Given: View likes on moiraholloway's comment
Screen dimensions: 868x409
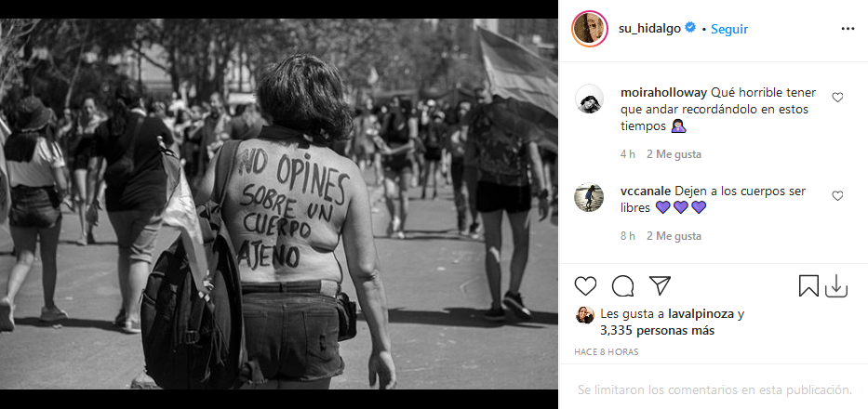Looking at the screenshot, I should 674,154.
